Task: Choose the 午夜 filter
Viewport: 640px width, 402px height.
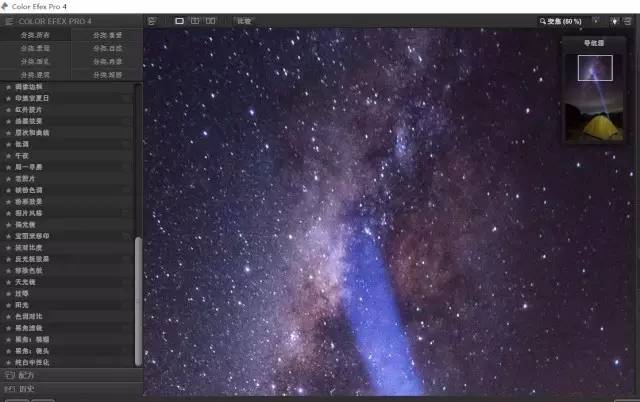Action: [67, 156]
